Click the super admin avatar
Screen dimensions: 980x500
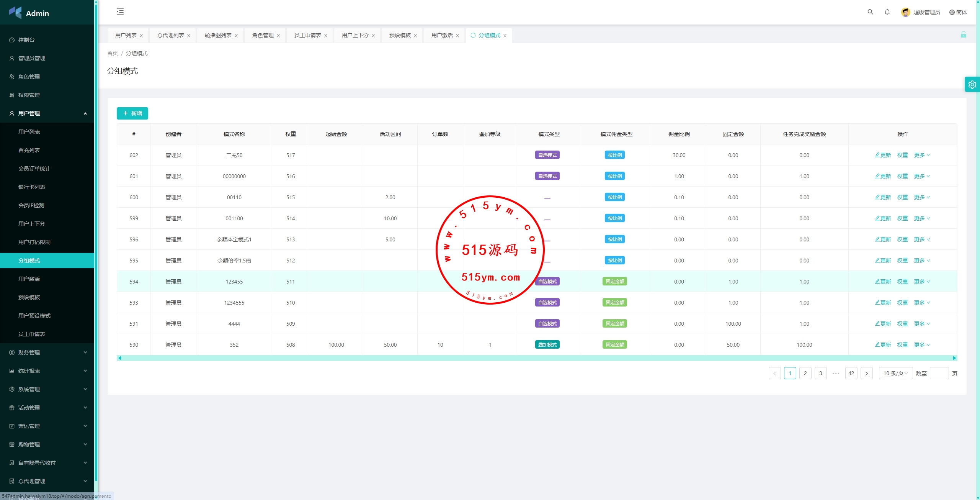[905, 12]
